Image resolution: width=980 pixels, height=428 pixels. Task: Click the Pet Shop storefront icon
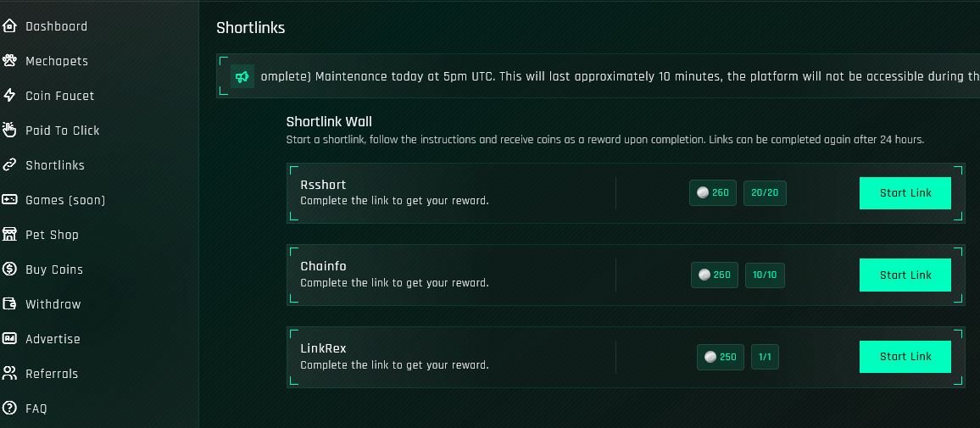pyautogui.click(x=9, y=235)
